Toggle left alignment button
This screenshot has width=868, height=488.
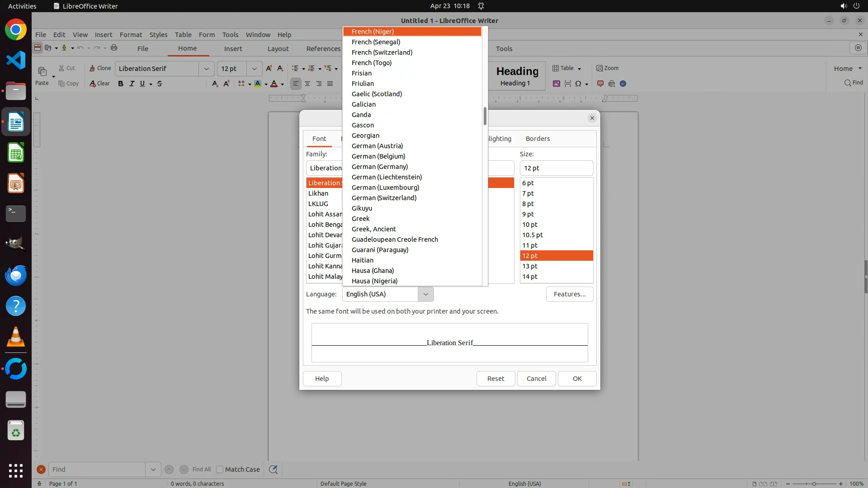coord(296,84)
